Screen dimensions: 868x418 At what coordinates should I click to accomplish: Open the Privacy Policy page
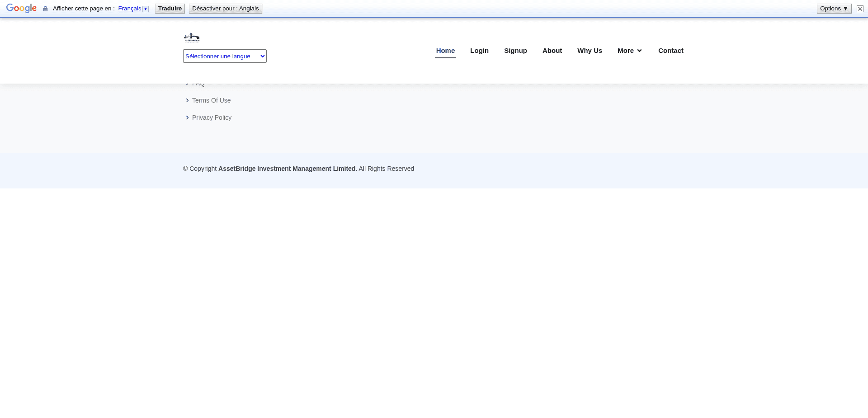point(212,117)
